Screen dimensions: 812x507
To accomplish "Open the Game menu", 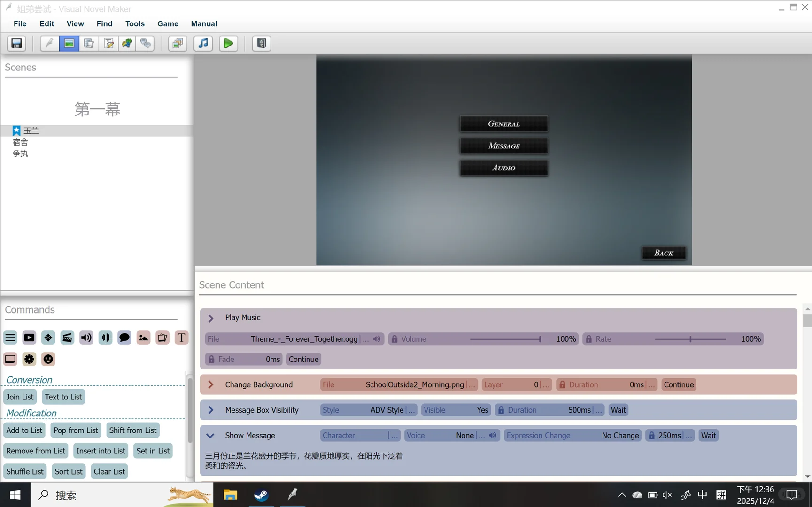I will point(168,23).
